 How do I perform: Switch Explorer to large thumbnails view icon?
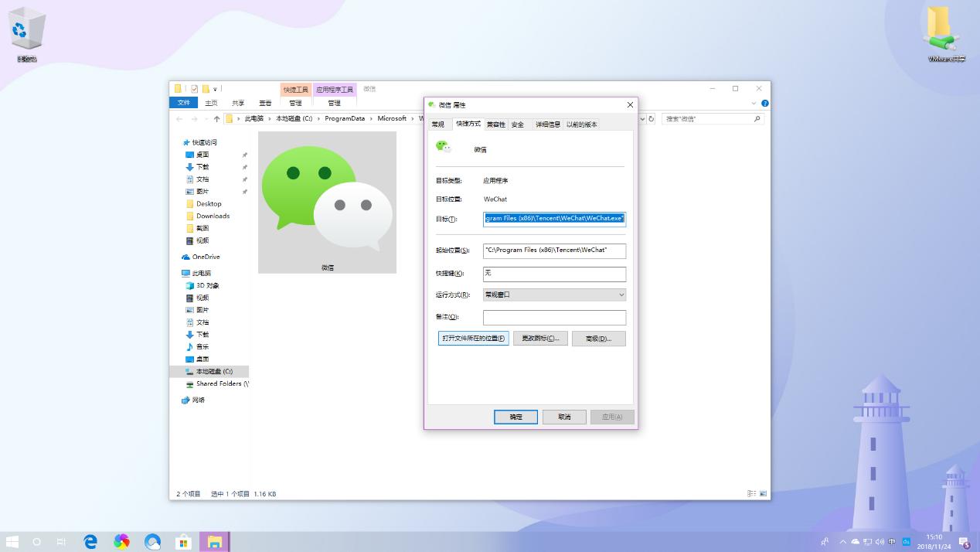click(763, 493)
